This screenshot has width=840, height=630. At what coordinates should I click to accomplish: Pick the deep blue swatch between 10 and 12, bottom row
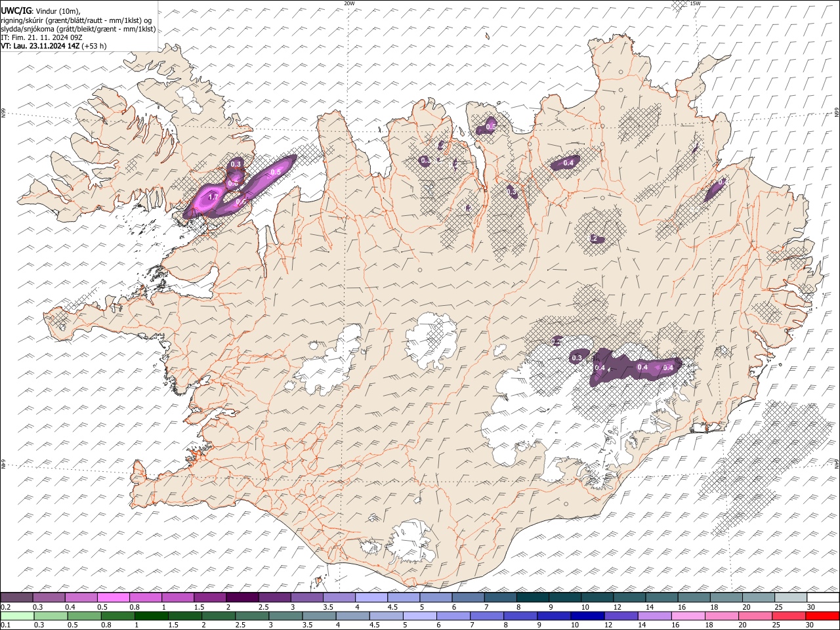[x=587, y=616]
